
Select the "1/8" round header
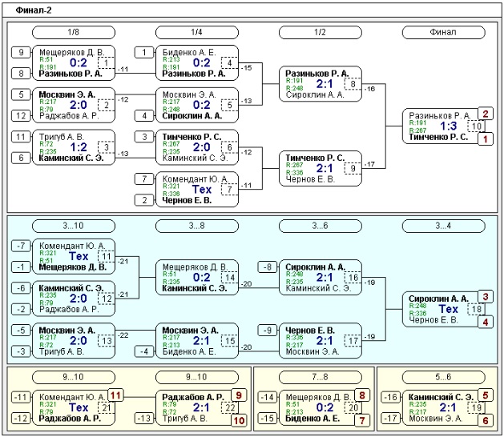74,33
